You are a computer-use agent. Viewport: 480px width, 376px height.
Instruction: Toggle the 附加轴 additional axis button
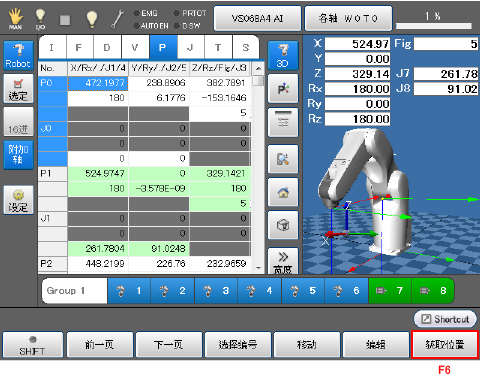pyautogui.click(x=18, y=155)
